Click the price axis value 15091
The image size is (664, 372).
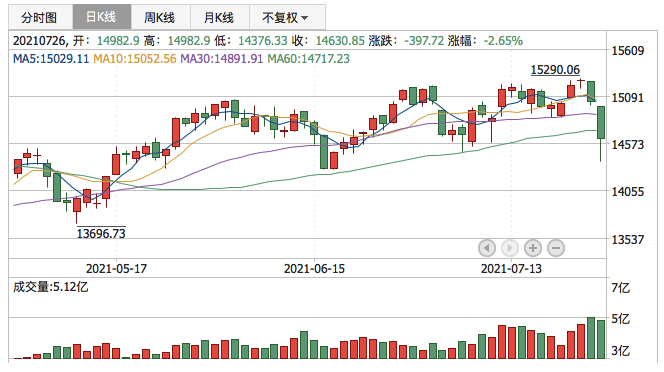point(628,97)
